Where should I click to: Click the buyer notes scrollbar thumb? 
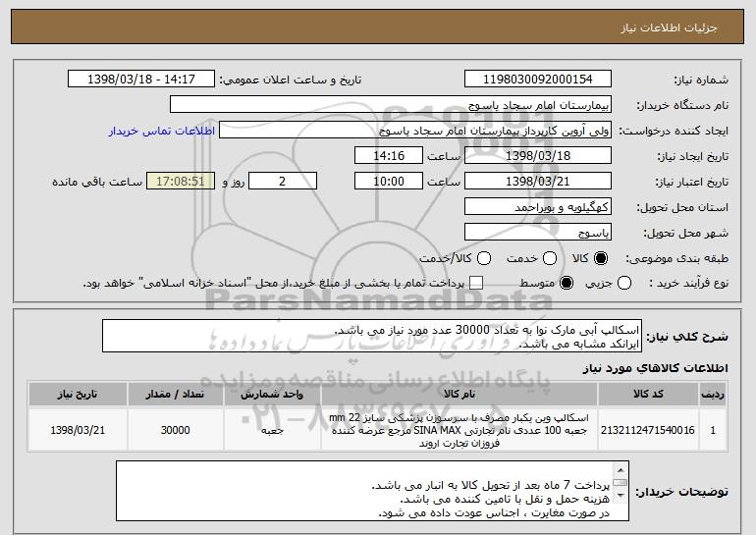pos(621,482)
